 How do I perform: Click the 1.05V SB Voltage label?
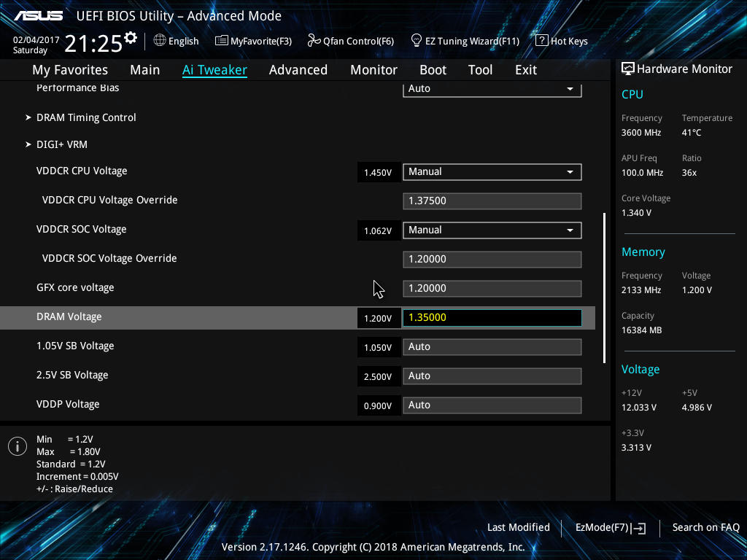[x=75, y=346]
